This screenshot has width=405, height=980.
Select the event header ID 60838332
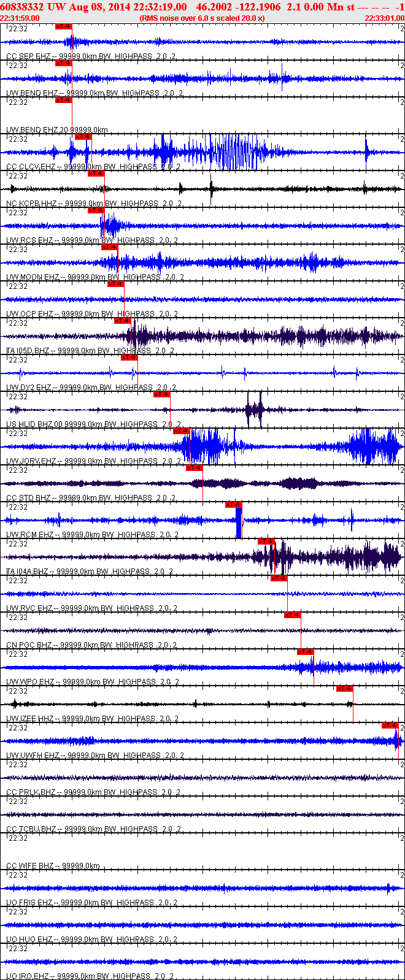coord(21,6)
